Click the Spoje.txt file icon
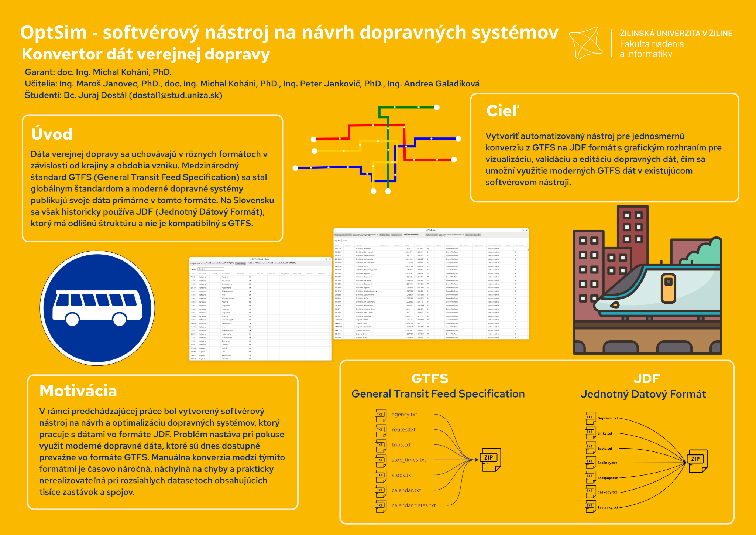756x535 pixels. [591, 448]
